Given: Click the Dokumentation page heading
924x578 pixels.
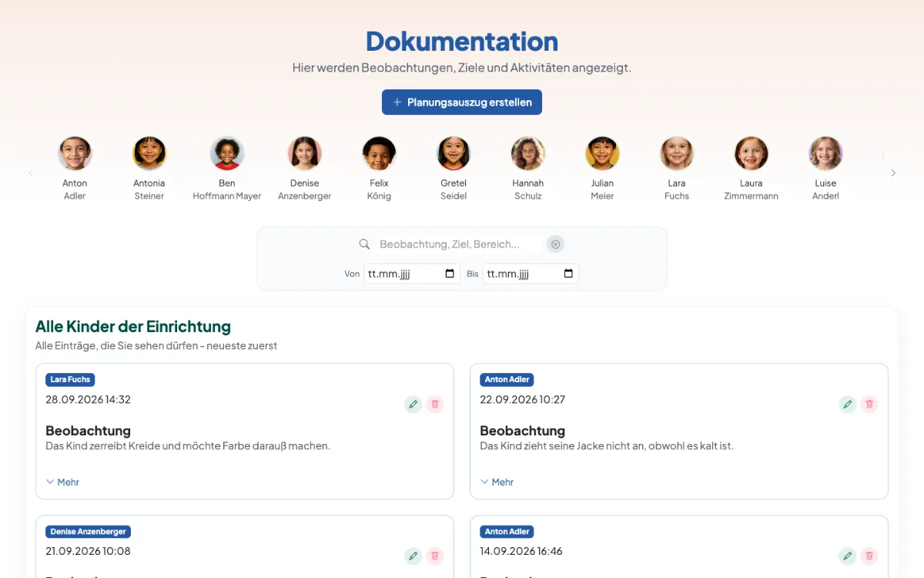Looking at the screenshot, I should 462,41.
